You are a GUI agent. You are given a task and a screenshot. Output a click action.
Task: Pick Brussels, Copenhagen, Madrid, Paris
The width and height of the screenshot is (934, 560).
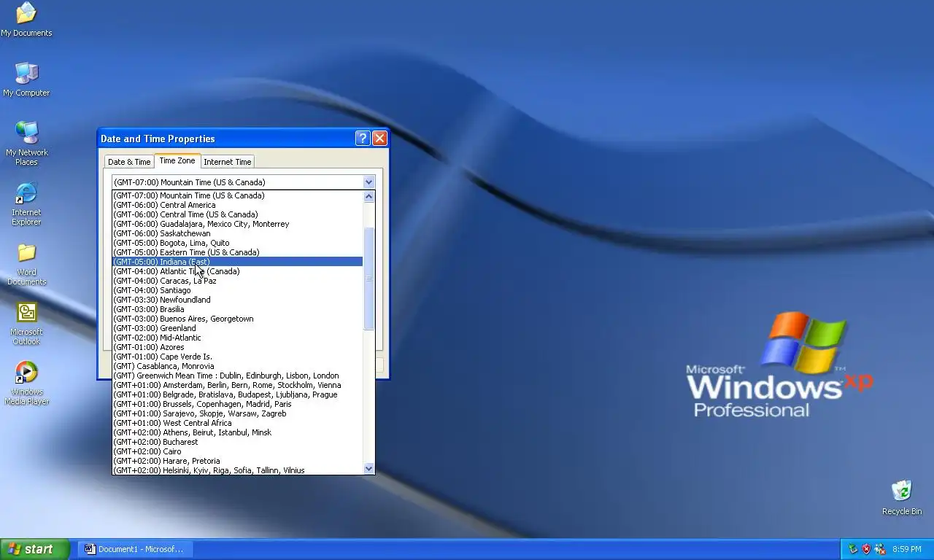237,404
